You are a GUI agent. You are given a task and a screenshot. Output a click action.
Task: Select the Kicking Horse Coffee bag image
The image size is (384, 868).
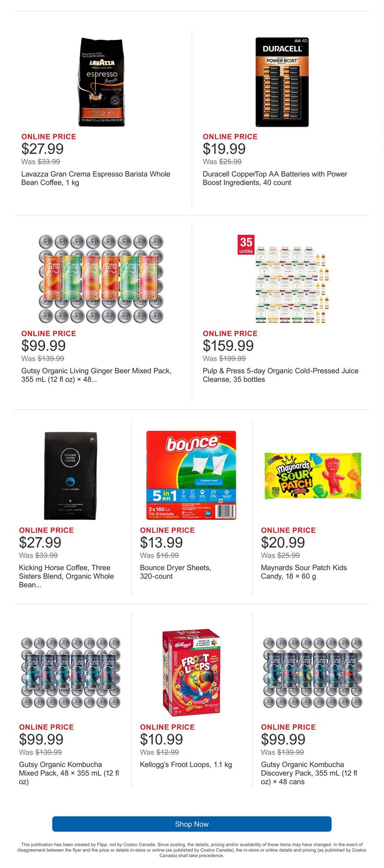click(x=70, y=475)
